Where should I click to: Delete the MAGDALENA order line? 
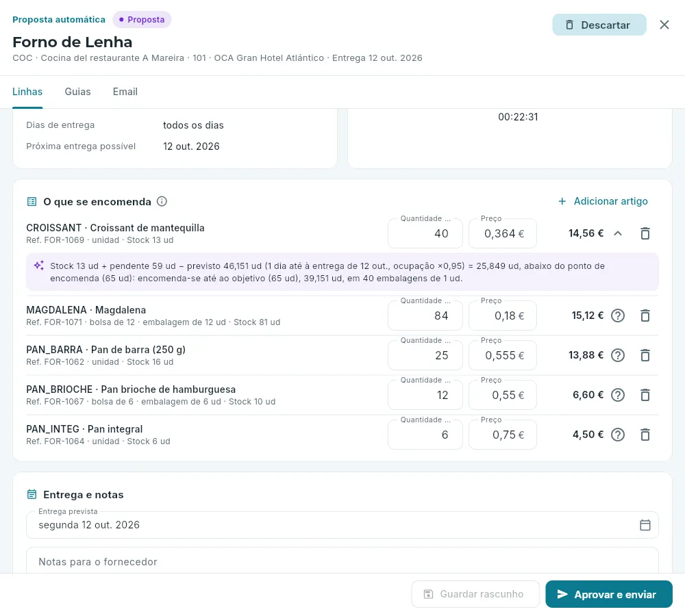point(645,316)
